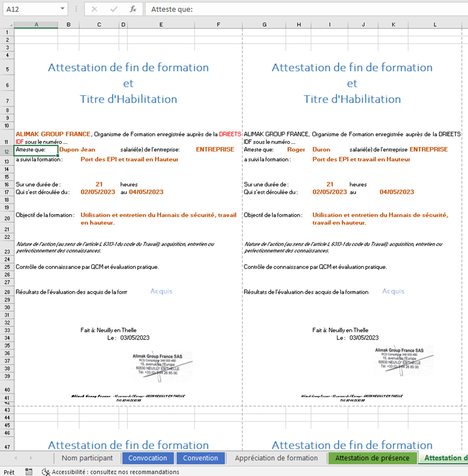The width and height of the screenshot is (468, 476).
Task: Click cell with name Roger
Action: 296,150
